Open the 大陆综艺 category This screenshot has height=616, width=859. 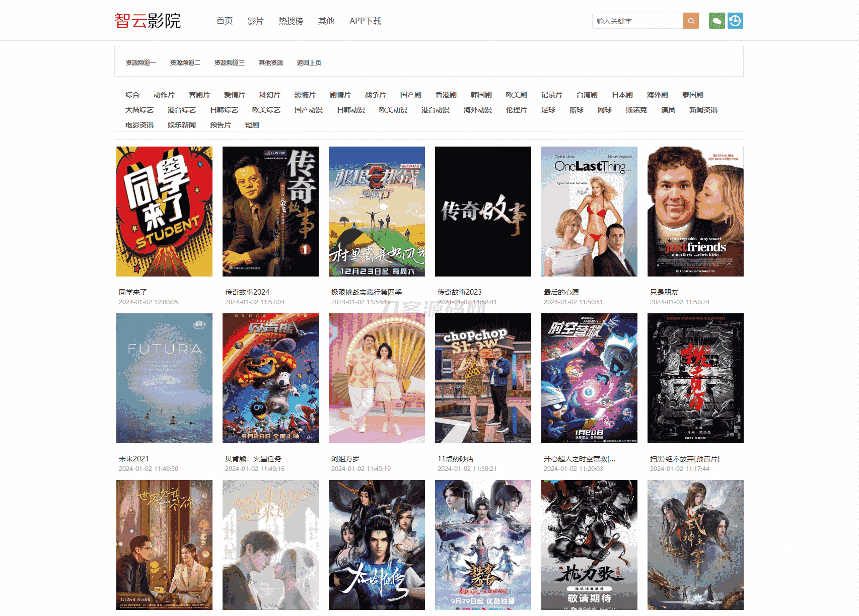(139, 110)
